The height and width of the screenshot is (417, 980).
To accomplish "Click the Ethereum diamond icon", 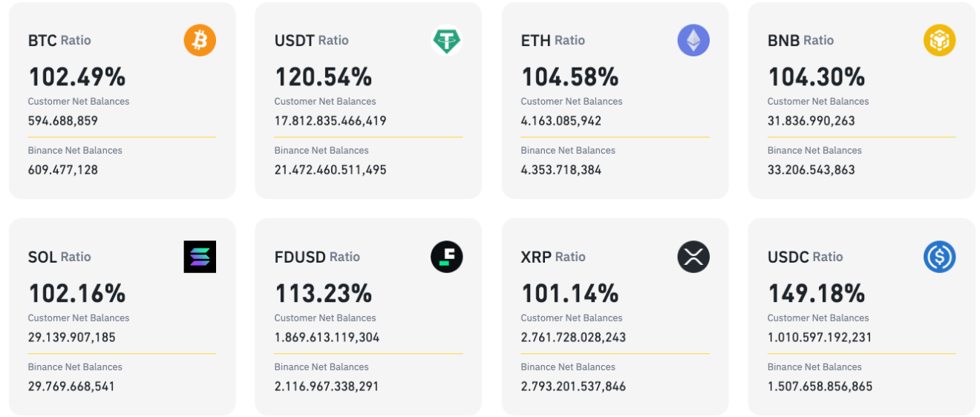I will 693,40.
